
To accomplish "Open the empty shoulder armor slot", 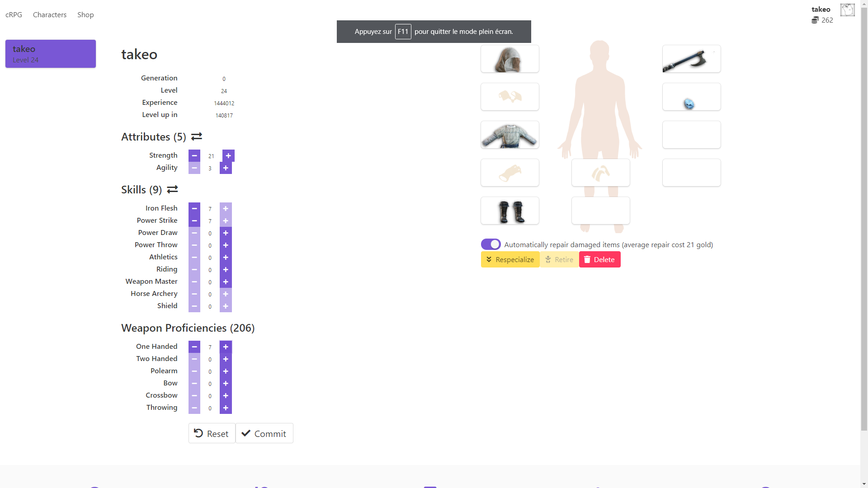I will coord(509,97).
